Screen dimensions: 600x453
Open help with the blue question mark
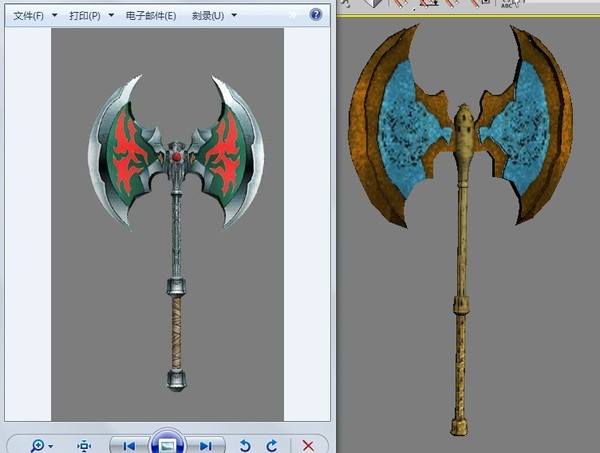316,15
